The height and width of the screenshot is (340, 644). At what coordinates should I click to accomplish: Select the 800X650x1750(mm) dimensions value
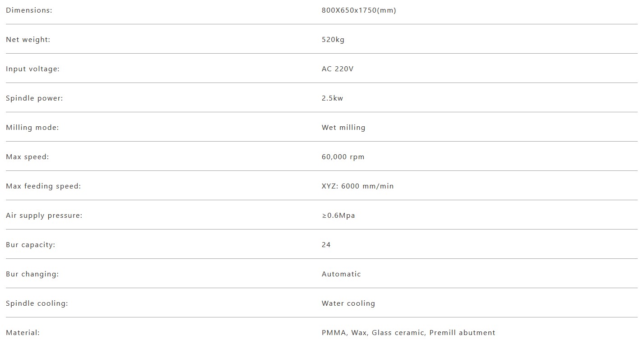coord(359,10)
